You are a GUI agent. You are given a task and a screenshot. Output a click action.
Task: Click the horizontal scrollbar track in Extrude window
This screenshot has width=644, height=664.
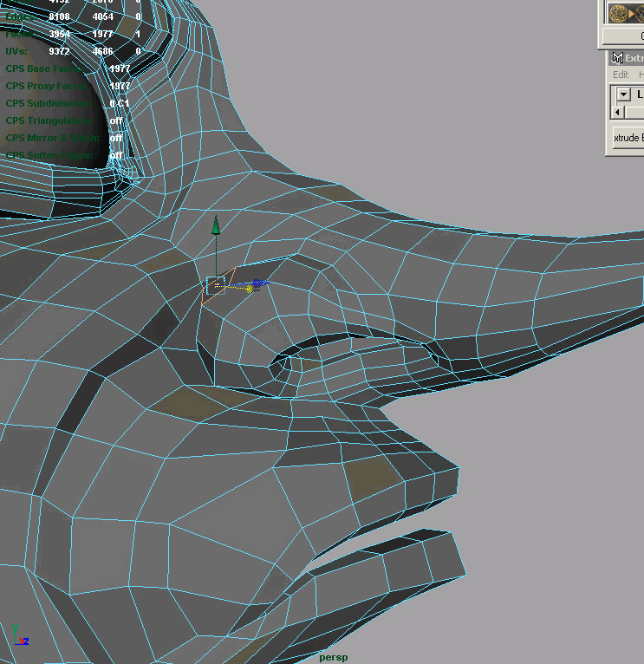click(634, 112)
